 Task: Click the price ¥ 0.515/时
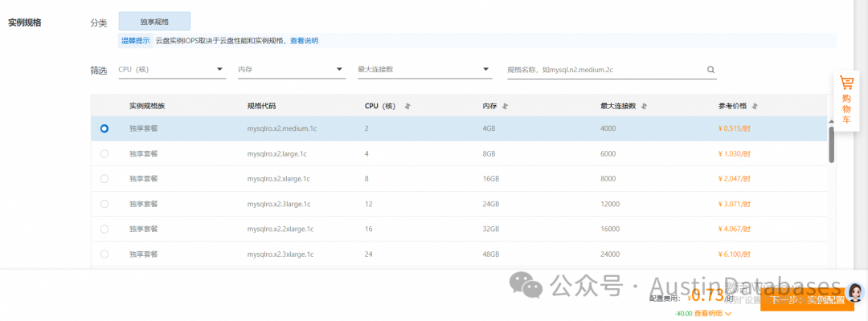pos(735,128)
